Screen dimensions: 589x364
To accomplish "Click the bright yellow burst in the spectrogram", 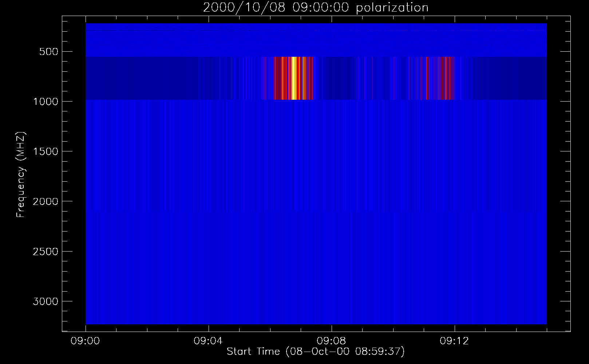I will (x=294, y=78).
